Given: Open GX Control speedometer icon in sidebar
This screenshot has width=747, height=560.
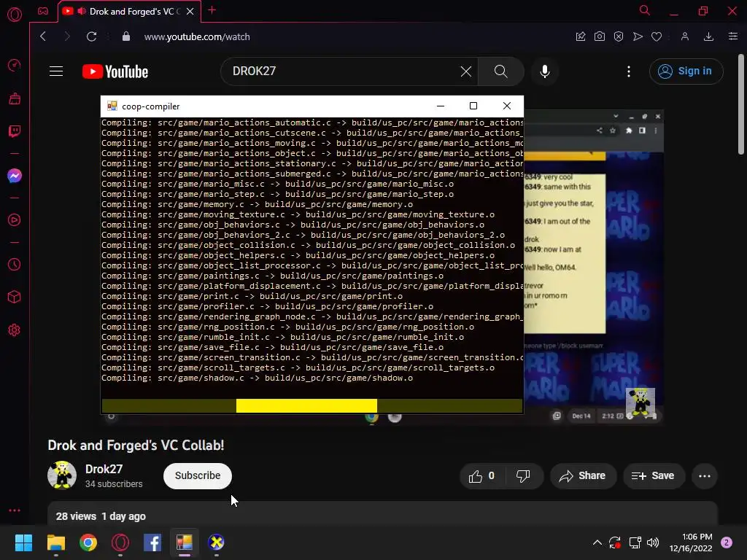Looking at the screenshot, I should pyautogui.click(x=15, y=65).
